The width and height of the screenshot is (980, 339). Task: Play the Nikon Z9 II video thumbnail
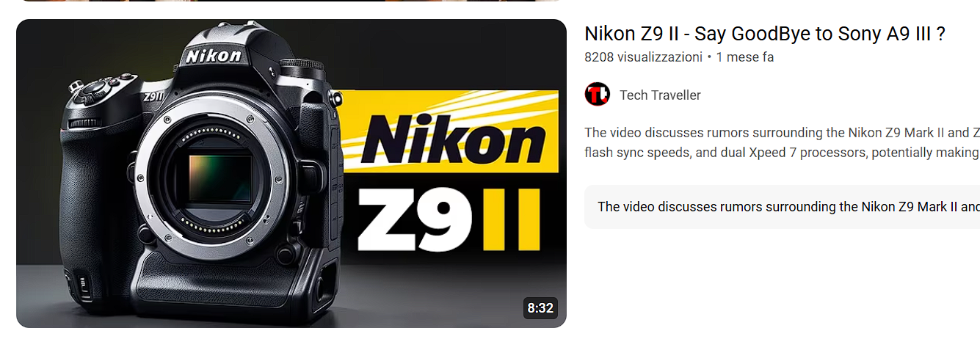(291, 173)
